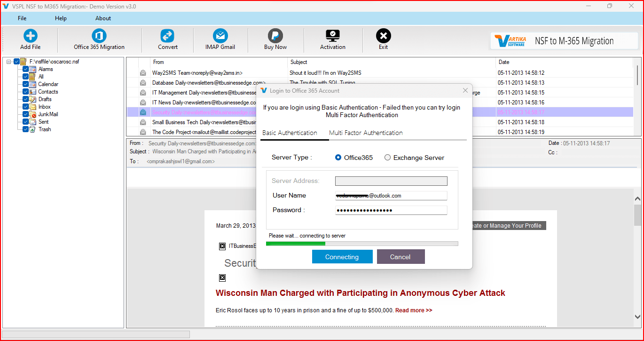This screenshot has height=341, width=644.
Task: Click mail icon of Way2SMS Team row
Action: [x=143, y=73]
